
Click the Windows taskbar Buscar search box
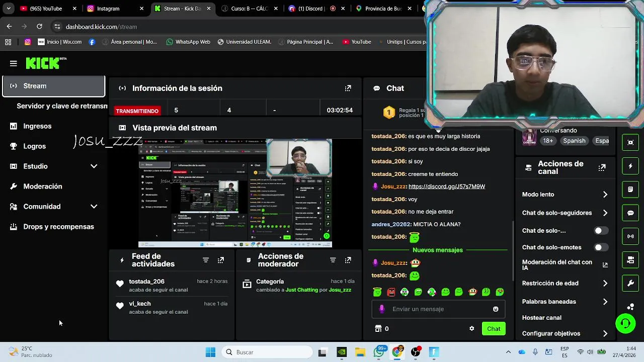(267, 352)
